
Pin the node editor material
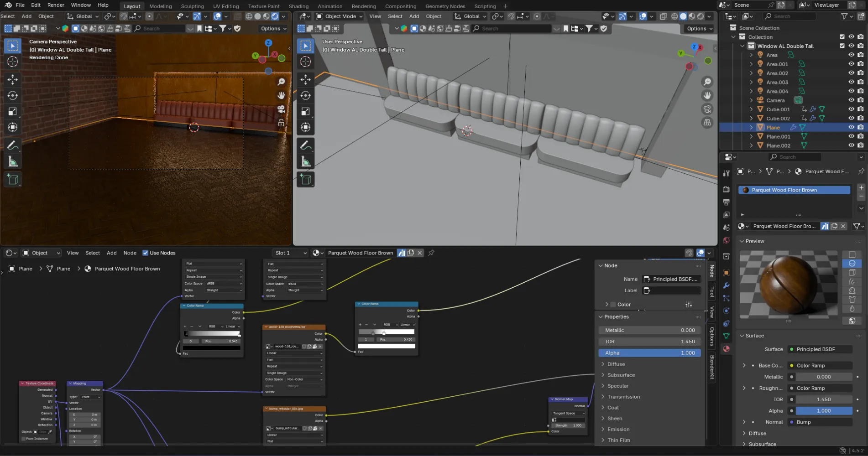pyautogui.click(x=431, y=253)
